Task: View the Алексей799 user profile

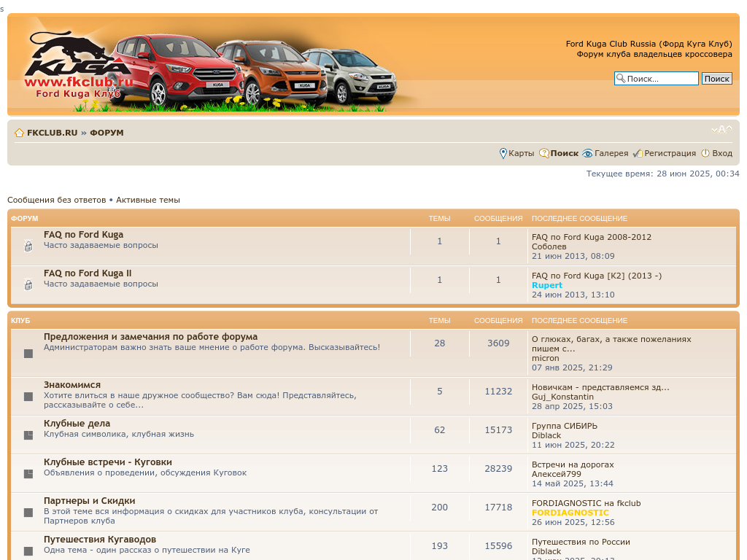Action: pos(557,474)
